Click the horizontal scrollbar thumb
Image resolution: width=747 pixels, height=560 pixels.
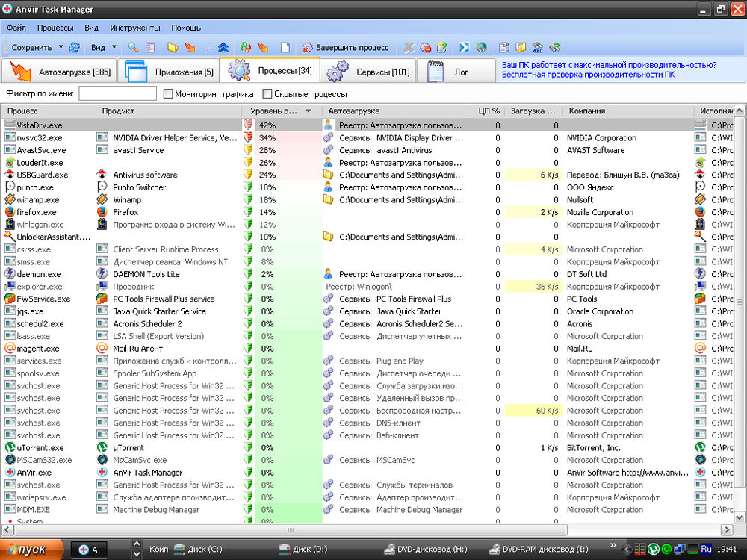pyautogui.click(x=291, y=529)
